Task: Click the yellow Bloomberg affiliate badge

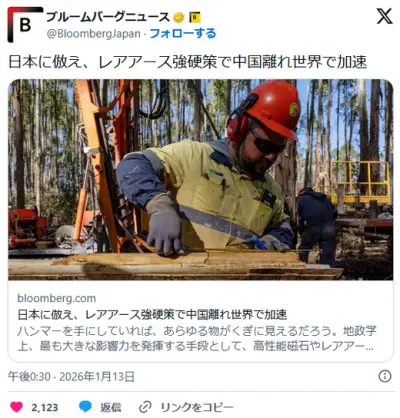Action: click(x=195, y=17)
